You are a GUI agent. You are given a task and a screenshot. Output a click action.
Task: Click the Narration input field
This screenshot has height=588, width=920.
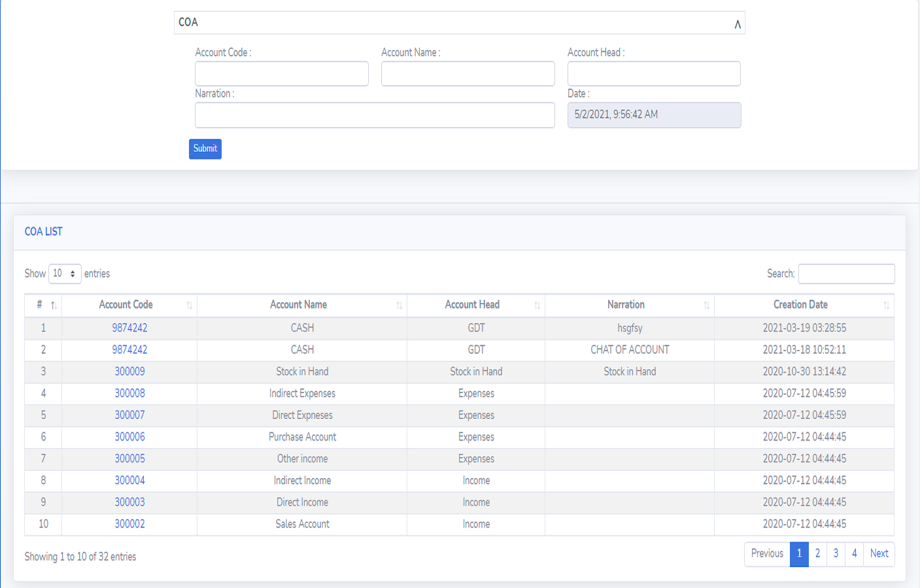tap(375, 115)
